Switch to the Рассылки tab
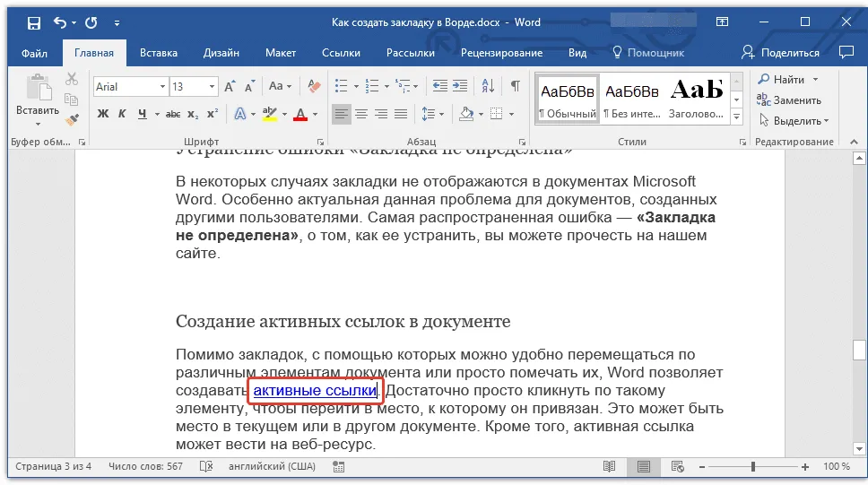Viewport: 868px width, 485px height. (410, 53)
